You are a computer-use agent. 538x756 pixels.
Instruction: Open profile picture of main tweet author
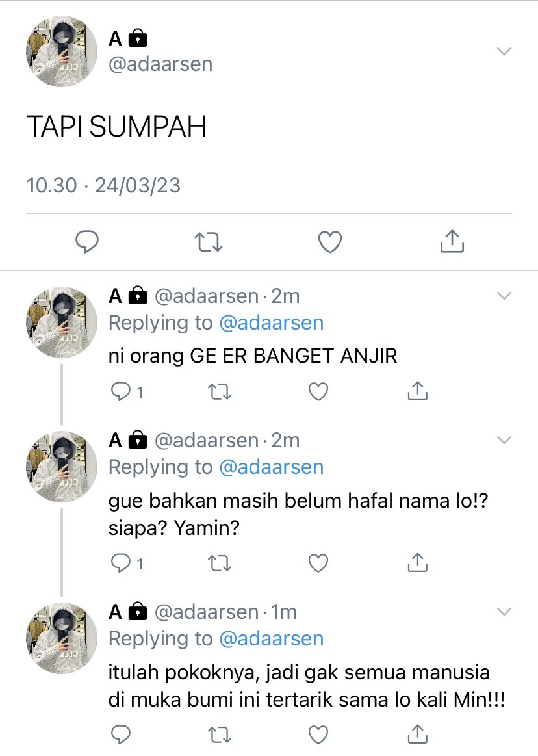tap(61, 51)
